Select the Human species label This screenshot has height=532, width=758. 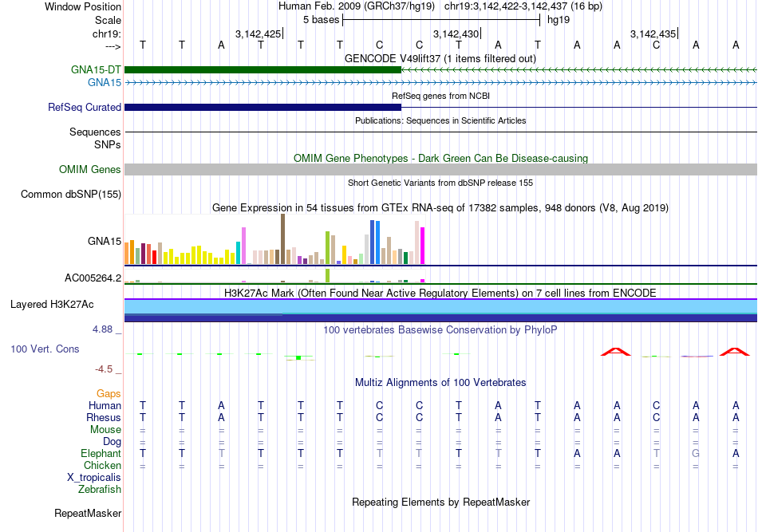point(105,405)
